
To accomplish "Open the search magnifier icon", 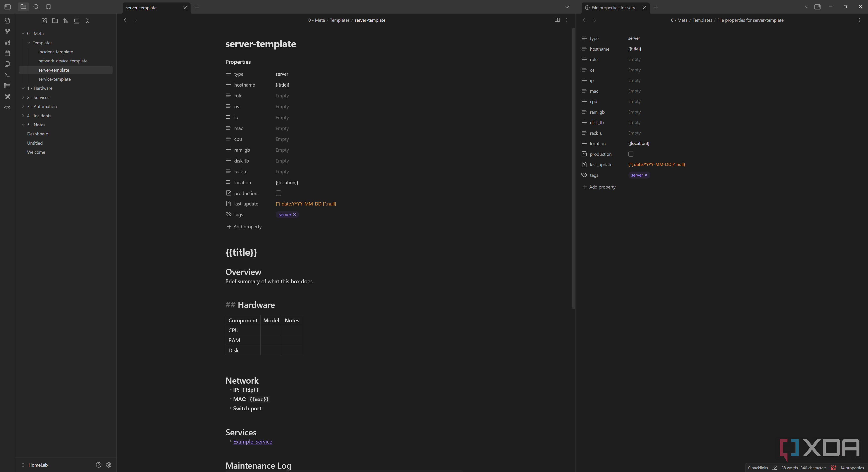I will coord(36,7).
